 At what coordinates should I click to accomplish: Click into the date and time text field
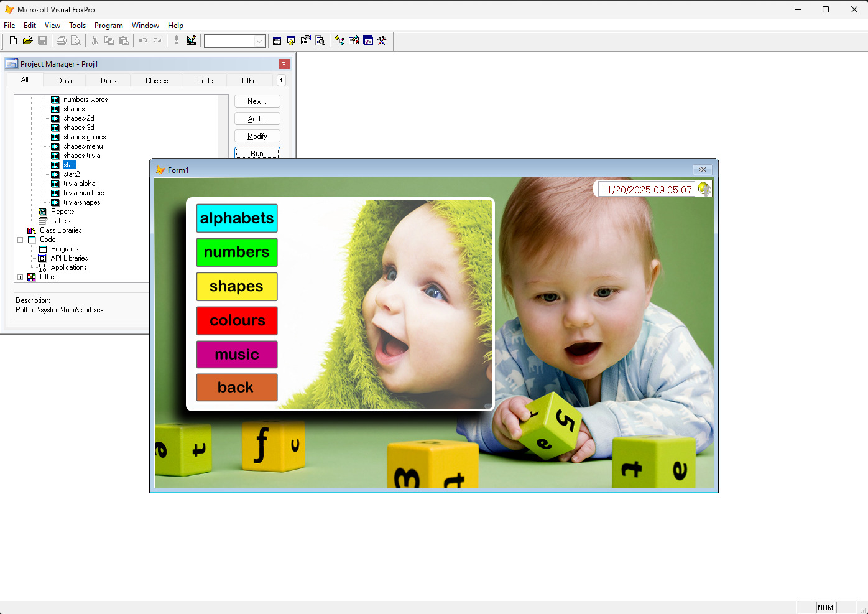click(x=647, y=190)
